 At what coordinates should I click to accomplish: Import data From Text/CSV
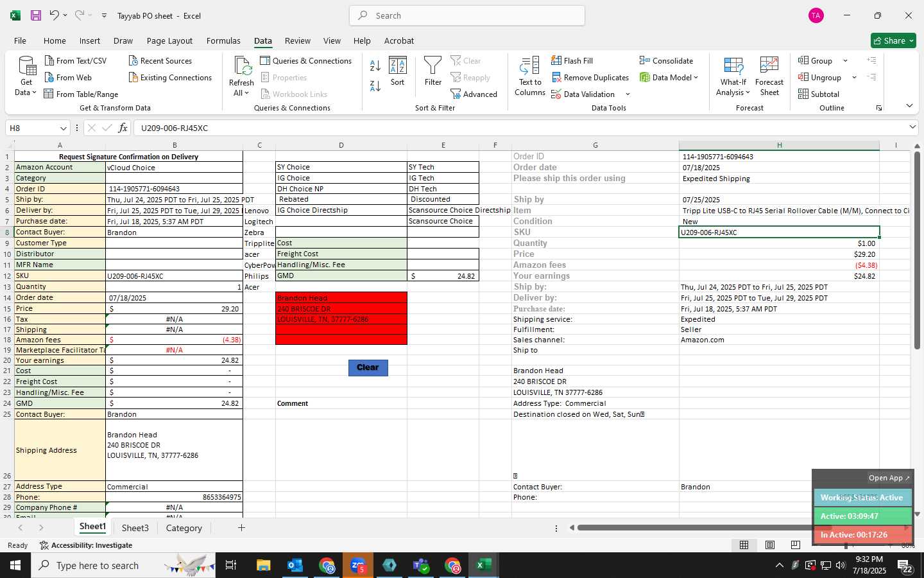pyautogui.click(x=76, y=61)
